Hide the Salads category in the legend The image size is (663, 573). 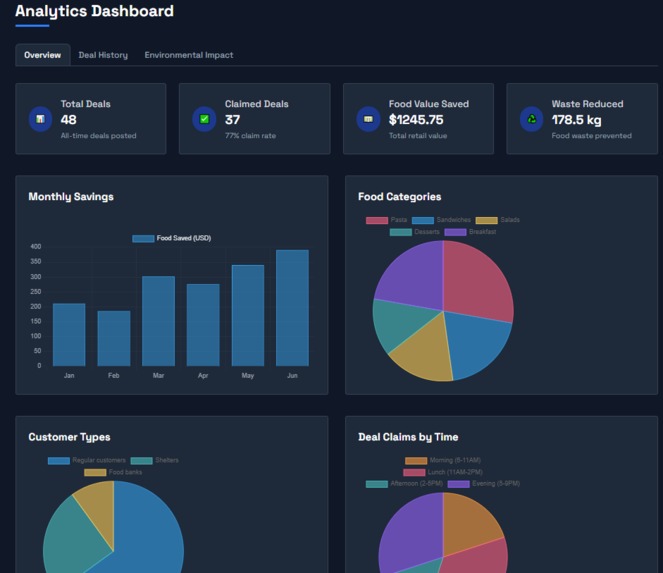coord(498,220)
